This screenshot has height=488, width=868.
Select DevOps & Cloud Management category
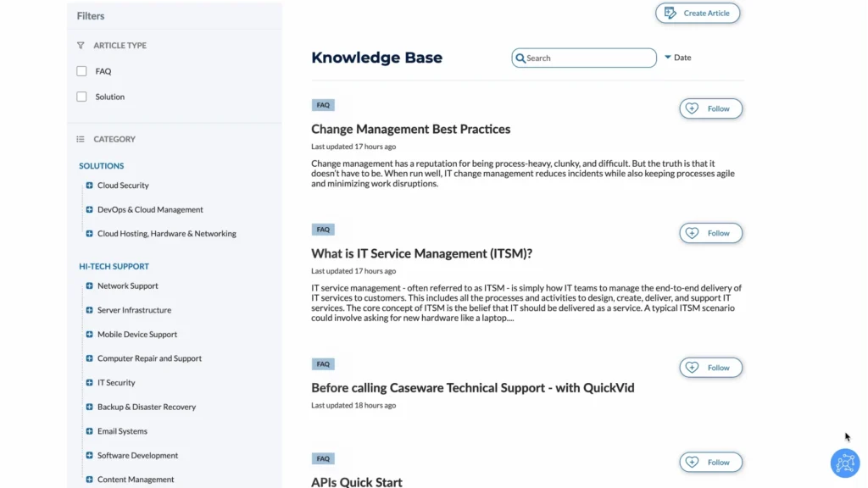click(150, 210)
